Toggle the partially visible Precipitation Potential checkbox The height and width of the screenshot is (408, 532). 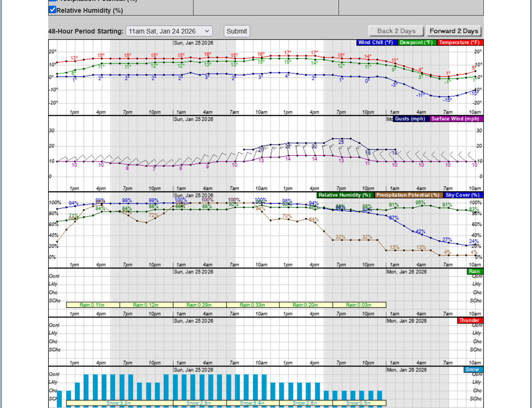[x=52, y=0]
